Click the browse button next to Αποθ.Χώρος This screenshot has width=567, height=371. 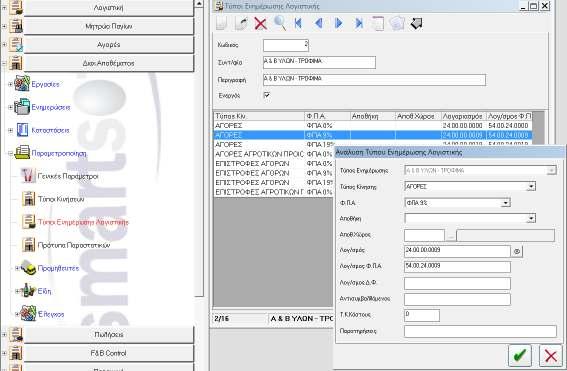(x=451, y=236)
